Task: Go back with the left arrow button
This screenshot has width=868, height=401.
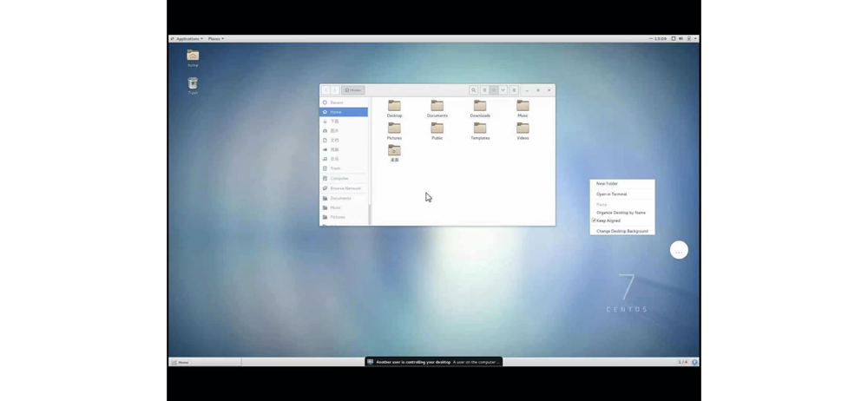Action: point(326,90)
